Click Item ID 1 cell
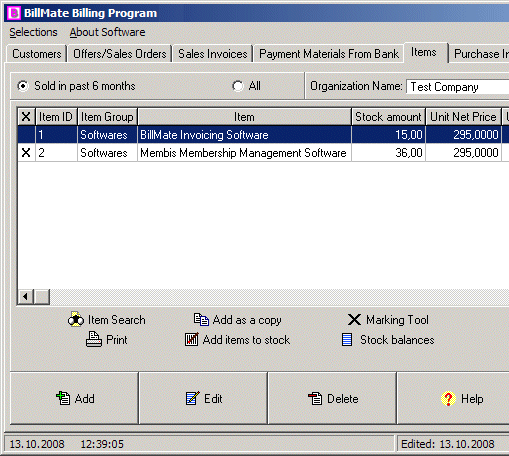509x456 pixels. [56, 135]
